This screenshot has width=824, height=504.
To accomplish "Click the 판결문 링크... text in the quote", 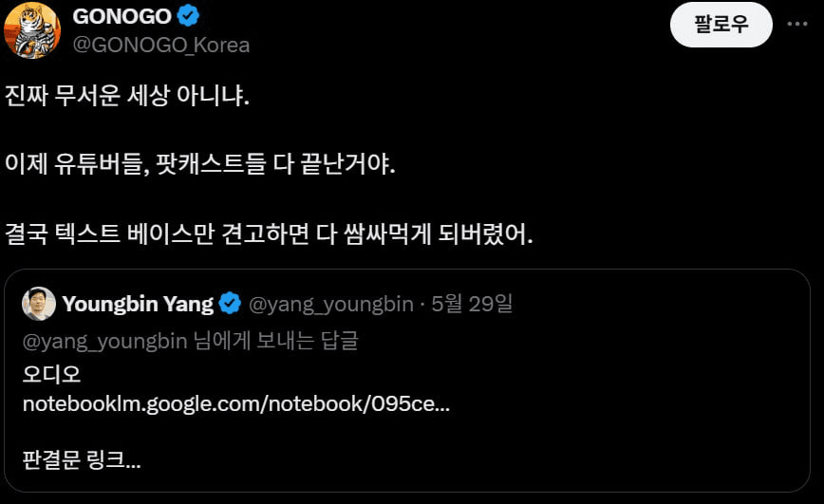I will coord(82,459).
